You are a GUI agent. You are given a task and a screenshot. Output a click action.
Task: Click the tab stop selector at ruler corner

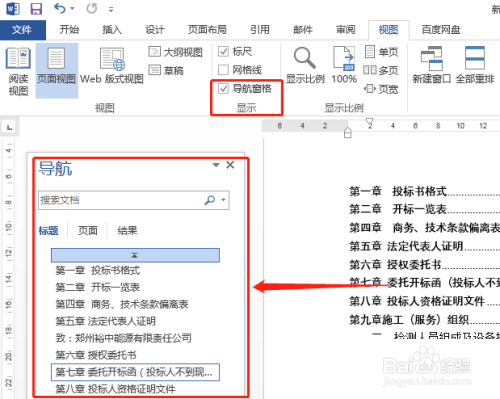9,127
